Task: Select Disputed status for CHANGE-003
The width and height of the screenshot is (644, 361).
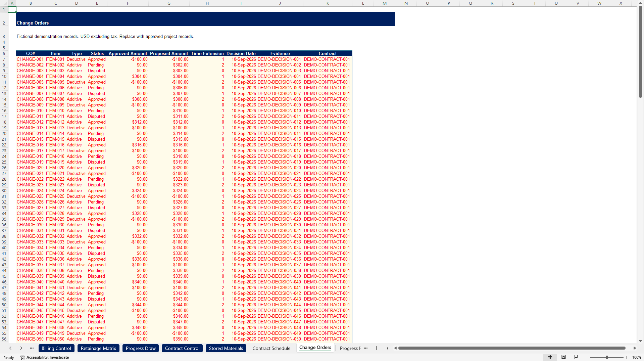Action: [97, 71]
